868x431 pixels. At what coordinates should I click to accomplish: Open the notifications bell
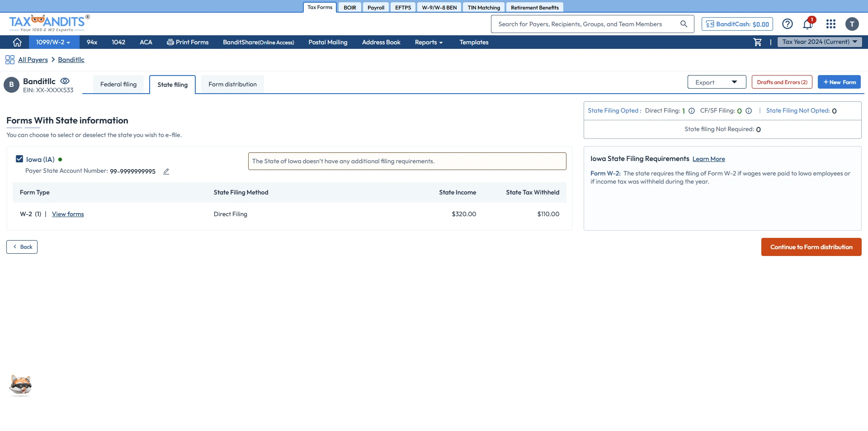click(808, 24)
